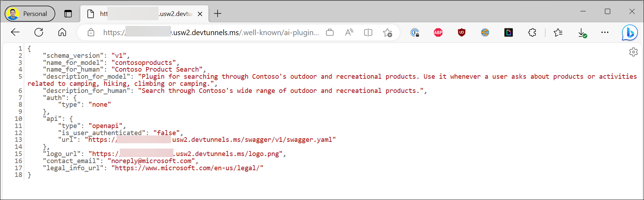Click the "openapi" value
The width and height of the screenshot is (644, 200).
pos(106,126)
